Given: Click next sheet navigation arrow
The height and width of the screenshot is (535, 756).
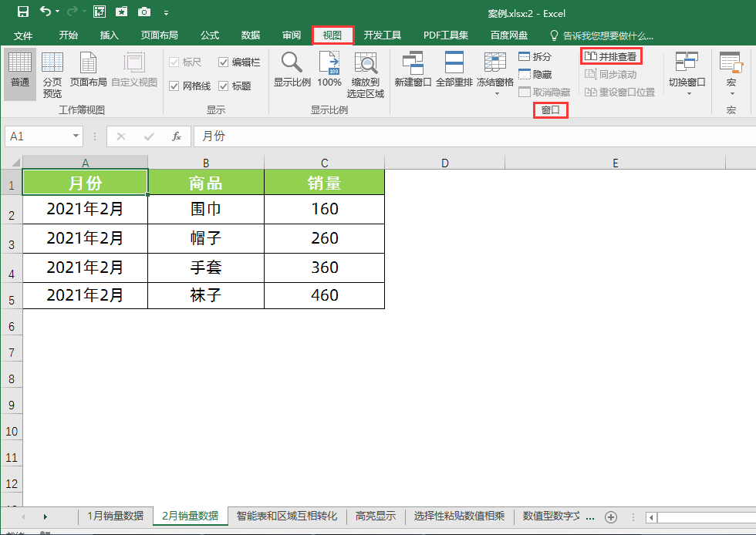Looking at the screenshot, I should tap(46, 516).
